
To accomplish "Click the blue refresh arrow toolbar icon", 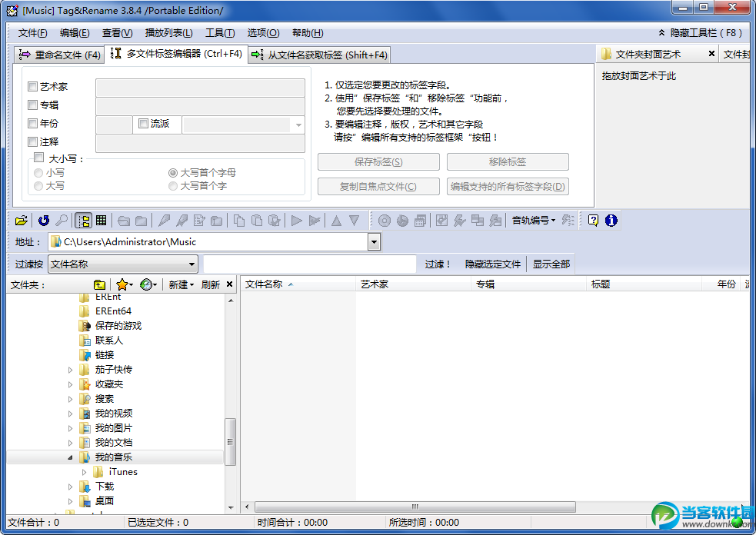I will pos(44,221).
